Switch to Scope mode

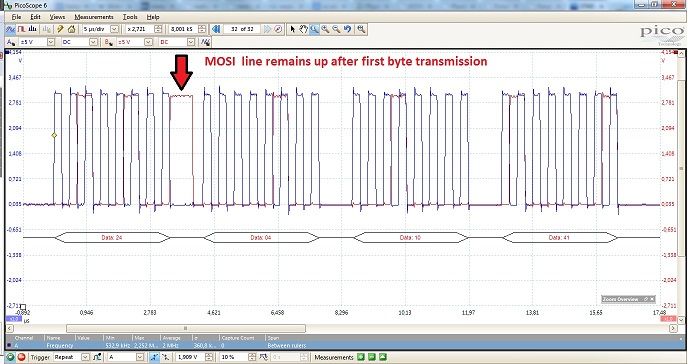click(11, 29)
